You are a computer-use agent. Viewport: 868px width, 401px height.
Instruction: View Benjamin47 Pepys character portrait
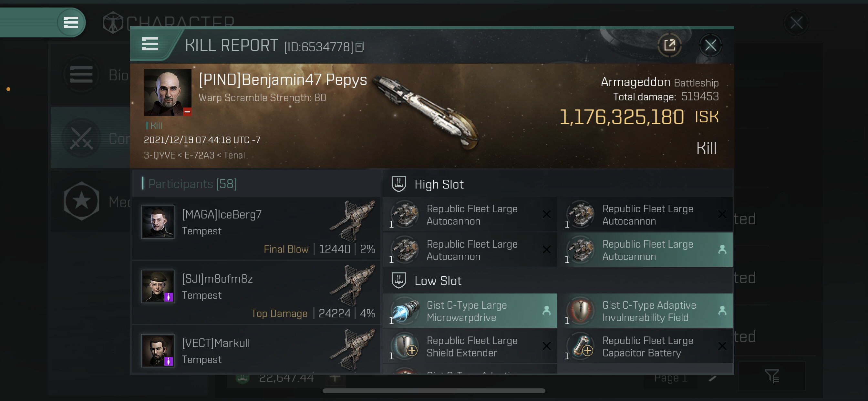[168, 93]
